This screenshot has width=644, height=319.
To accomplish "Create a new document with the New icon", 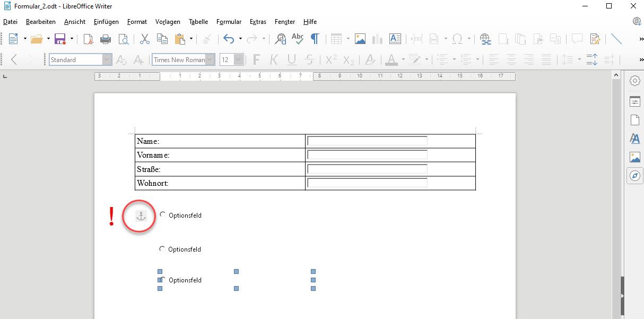I will 13,39.
